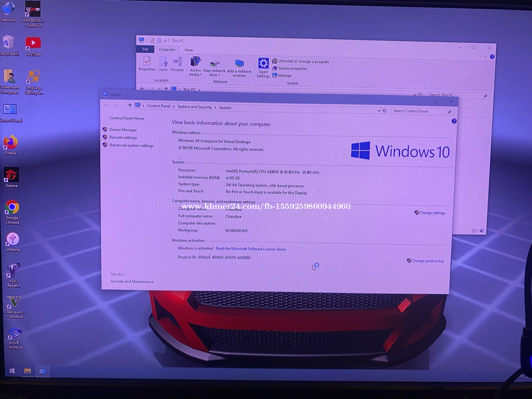The image size is (532, 399).
Task: Select the Recycle Bin icon
Action: [x=8, y=46]
